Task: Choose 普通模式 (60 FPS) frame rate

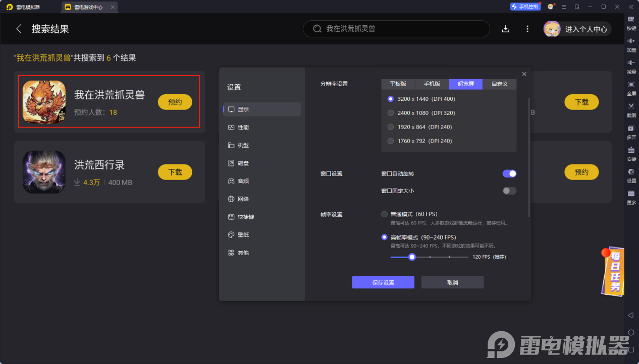Action: pyautogui.click(x=384, y=214)
